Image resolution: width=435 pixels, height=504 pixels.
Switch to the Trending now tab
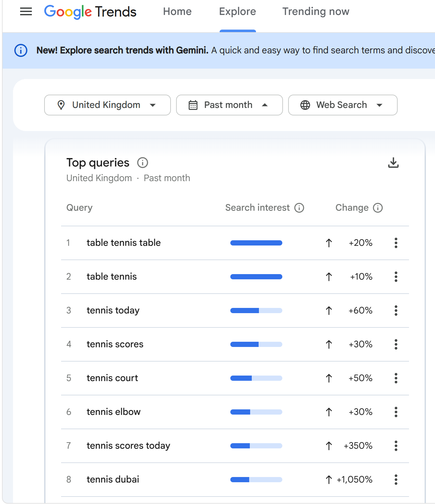click(x=315, y=12)
